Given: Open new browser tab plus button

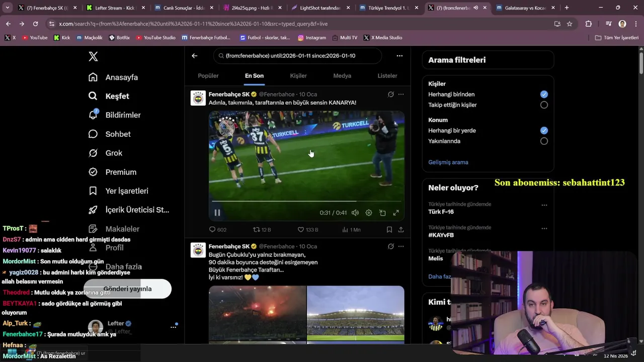Looking at the screenshot, I should [x=567, y=8].
